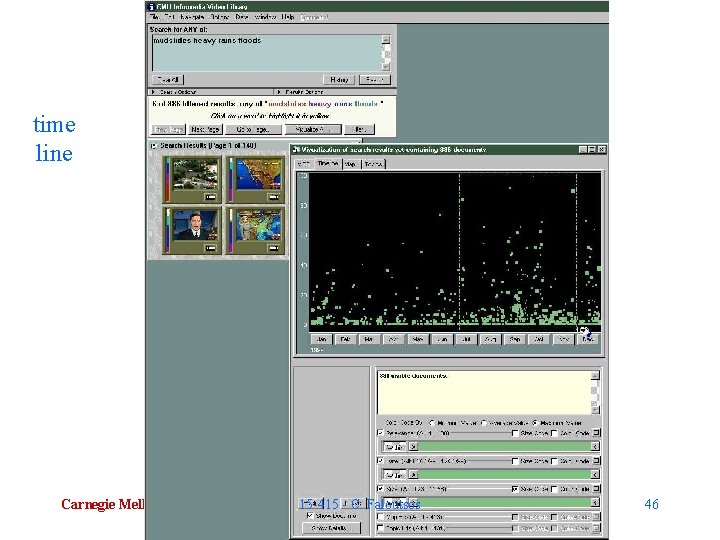The height and width of the screenshot is (540, 720).
Task: Switch to the Timeline tab
Action: tap(328, 163)
